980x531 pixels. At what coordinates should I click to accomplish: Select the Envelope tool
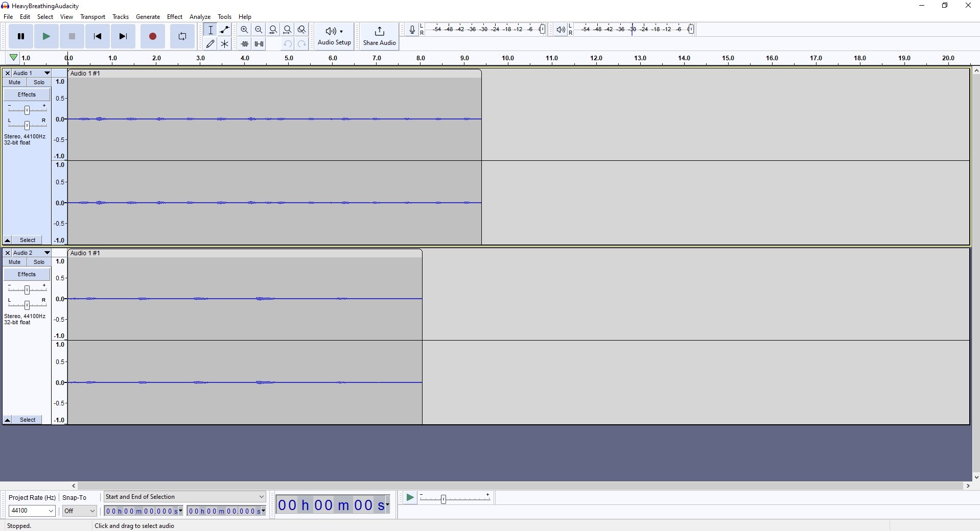point(224,30)
